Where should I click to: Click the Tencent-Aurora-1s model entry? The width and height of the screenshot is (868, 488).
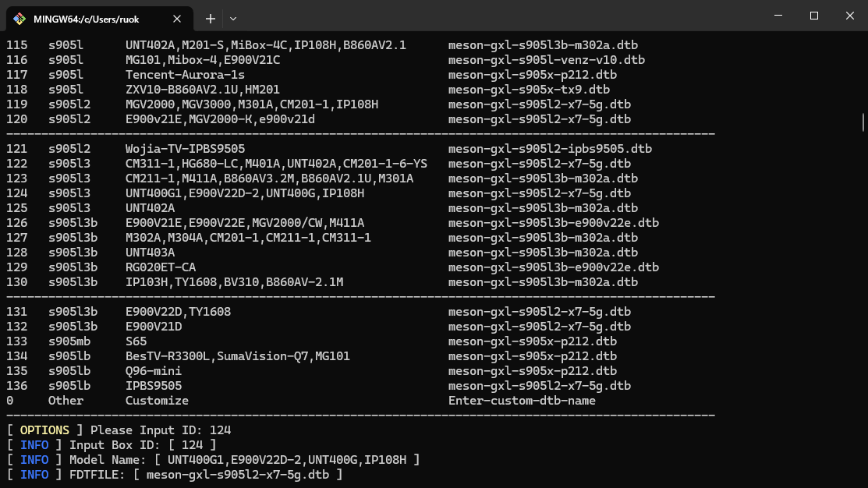(185, 75)
